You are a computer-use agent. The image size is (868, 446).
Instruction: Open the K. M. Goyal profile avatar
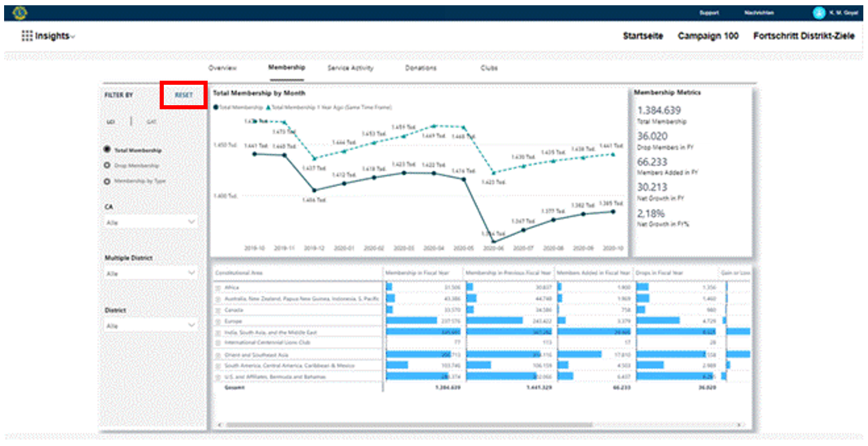[x=819, y=13]
